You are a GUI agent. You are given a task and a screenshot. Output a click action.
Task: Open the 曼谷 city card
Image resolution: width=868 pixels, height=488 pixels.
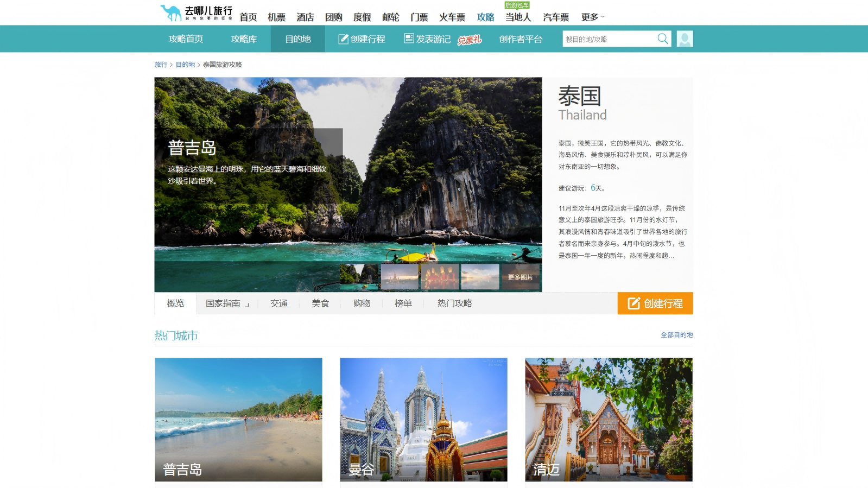pos(423,419)
